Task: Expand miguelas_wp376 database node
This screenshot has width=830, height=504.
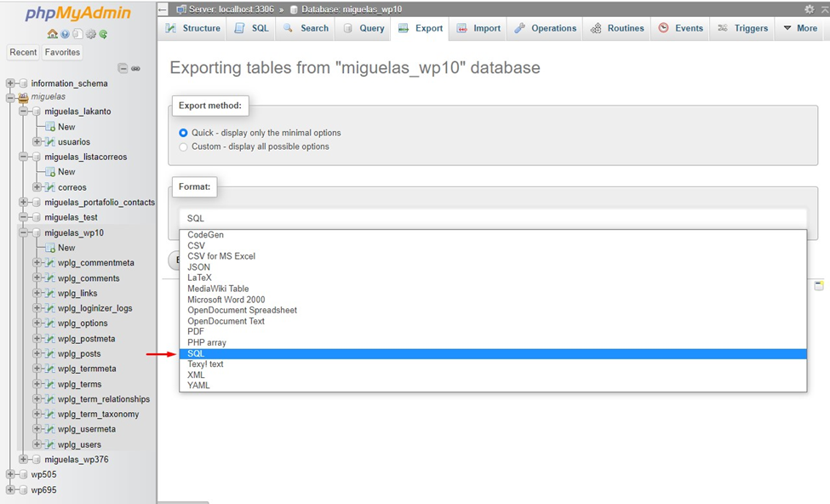Action: click(23, 459)
